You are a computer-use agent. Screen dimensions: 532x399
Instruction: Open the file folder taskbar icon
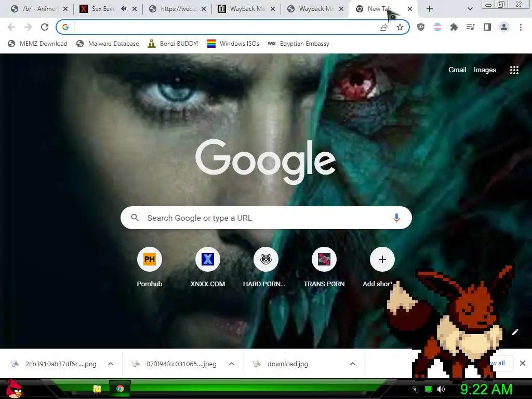[97, 389]
